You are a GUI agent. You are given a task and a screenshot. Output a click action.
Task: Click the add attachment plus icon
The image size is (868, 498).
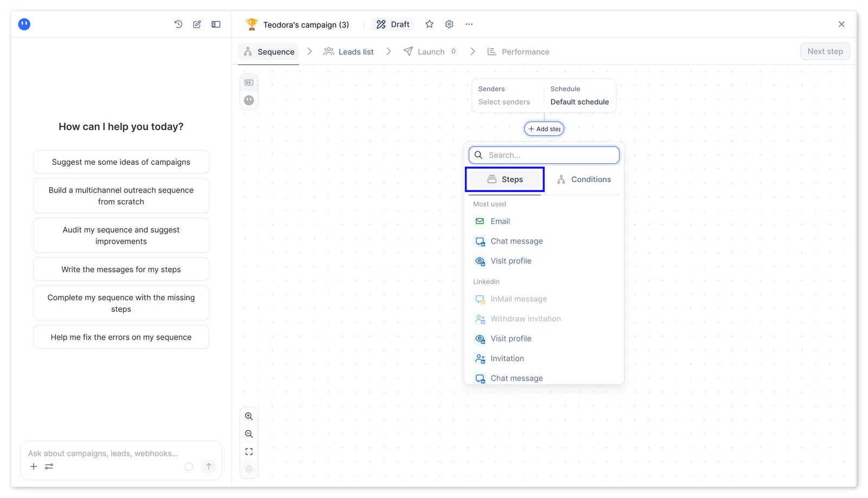(34, 467)
